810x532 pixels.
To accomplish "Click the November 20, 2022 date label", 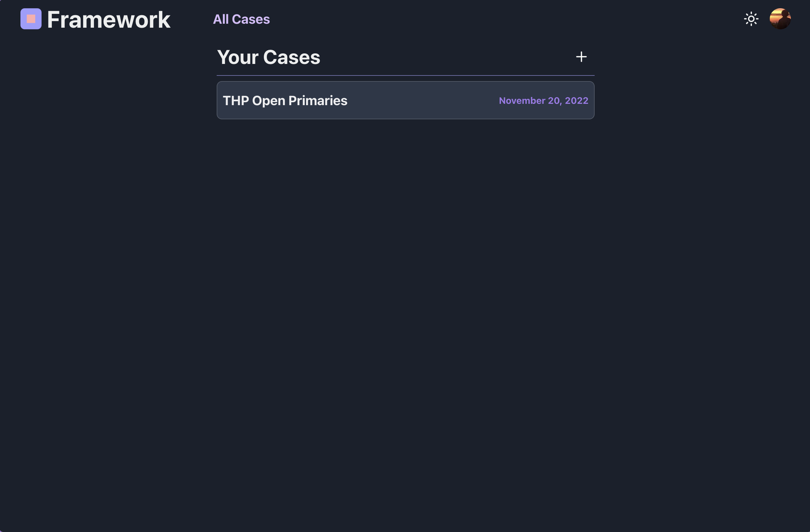I will [x=543, y=100].
